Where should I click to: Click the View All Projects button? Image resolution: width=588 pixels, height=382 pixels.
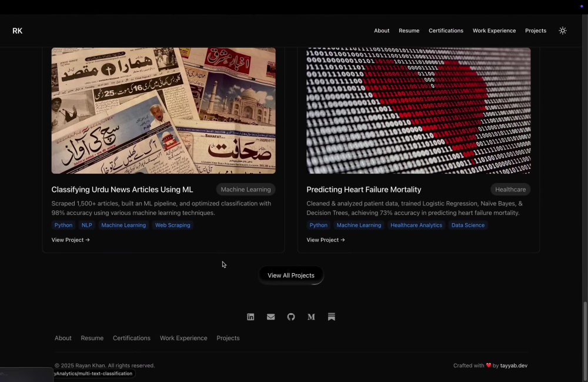[291, 275]
